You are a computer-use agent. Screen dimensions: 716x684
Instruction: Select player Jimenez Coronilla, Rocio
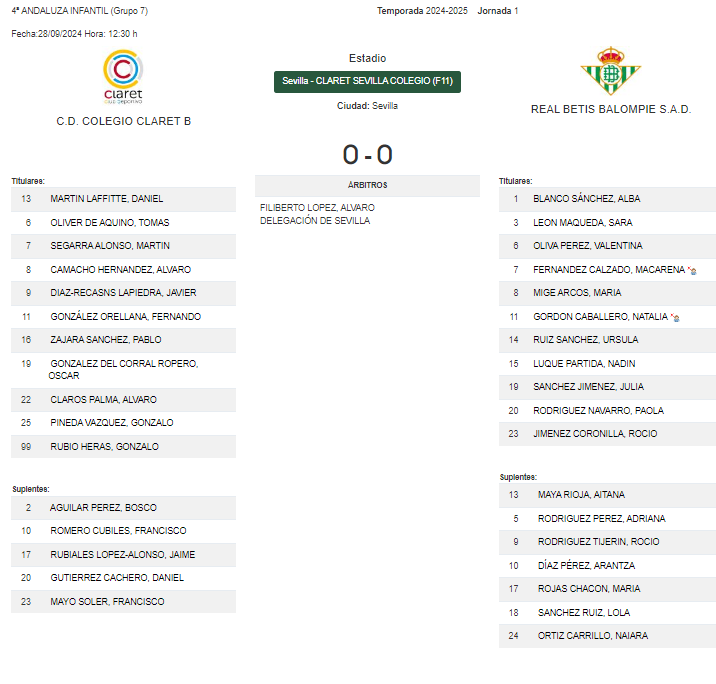click(x=607, y=434)
